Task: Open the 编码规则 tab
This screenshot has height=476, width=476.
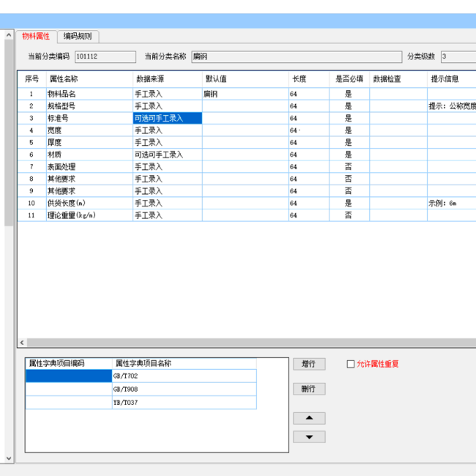Action: tap(78, 37)
